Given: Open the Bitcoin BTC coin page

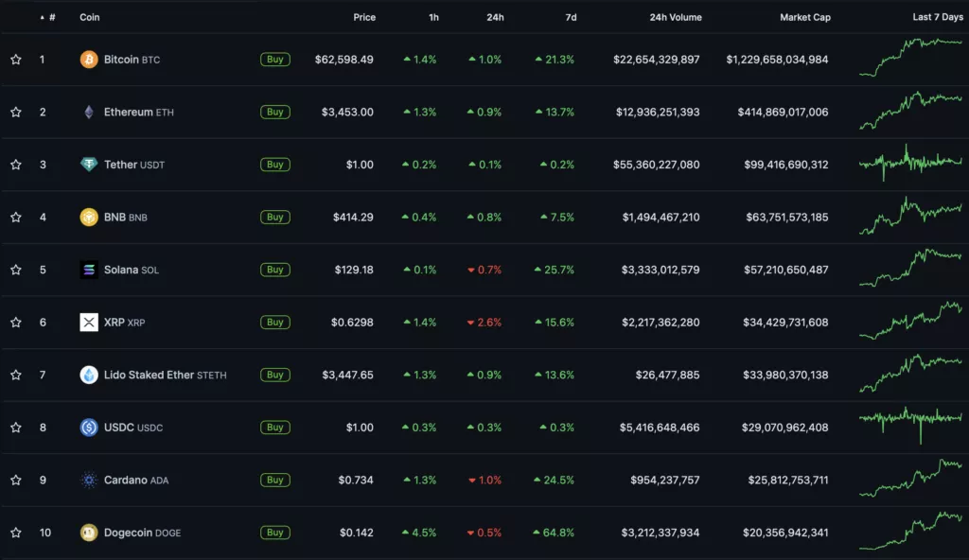Looking at the screenshot, I should point(132,60).
